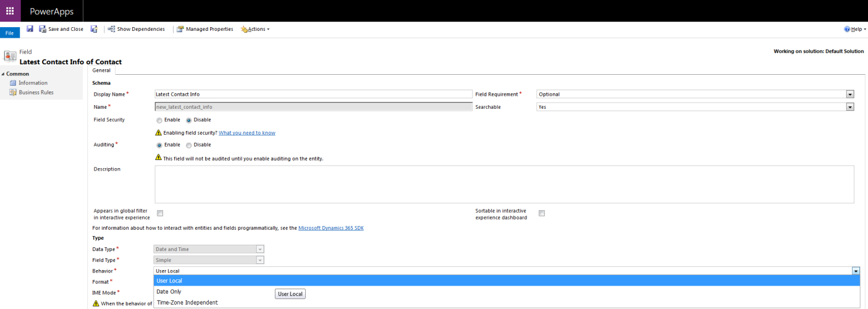Check Sortable in interactive experience dashboard

pos(542,213)
